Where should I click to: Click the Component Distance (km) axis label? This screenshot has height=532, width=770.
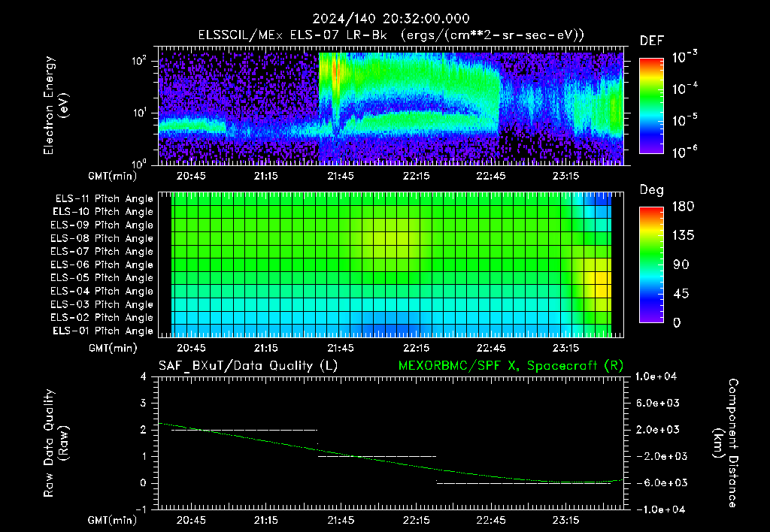[x=726, y=443]
